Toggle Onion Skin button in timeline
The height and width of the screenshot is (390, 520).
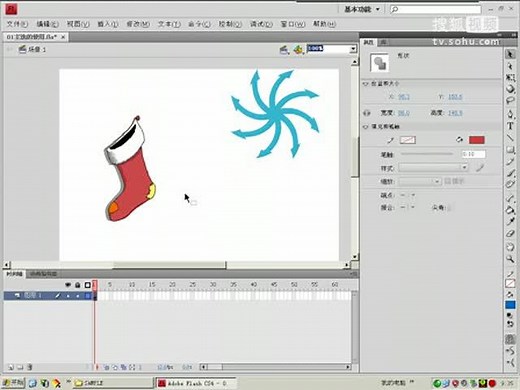(x=107, y=367)
